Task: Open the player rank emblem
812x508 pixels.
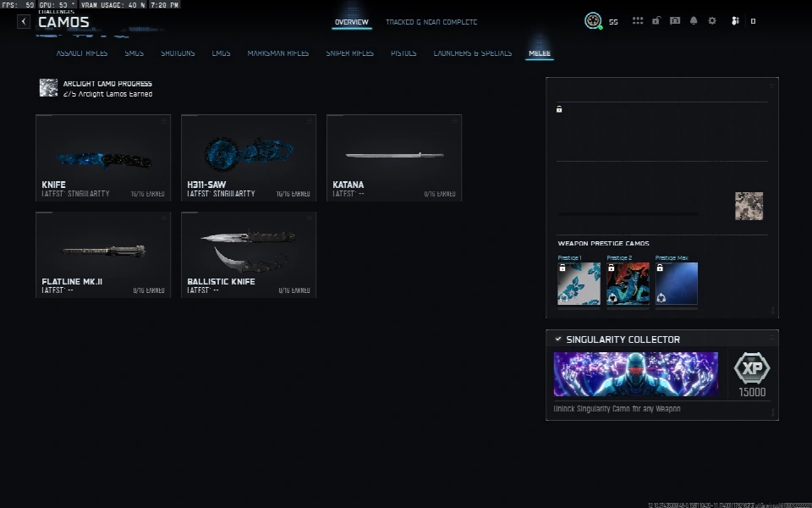Action: (x=593, y=20)
